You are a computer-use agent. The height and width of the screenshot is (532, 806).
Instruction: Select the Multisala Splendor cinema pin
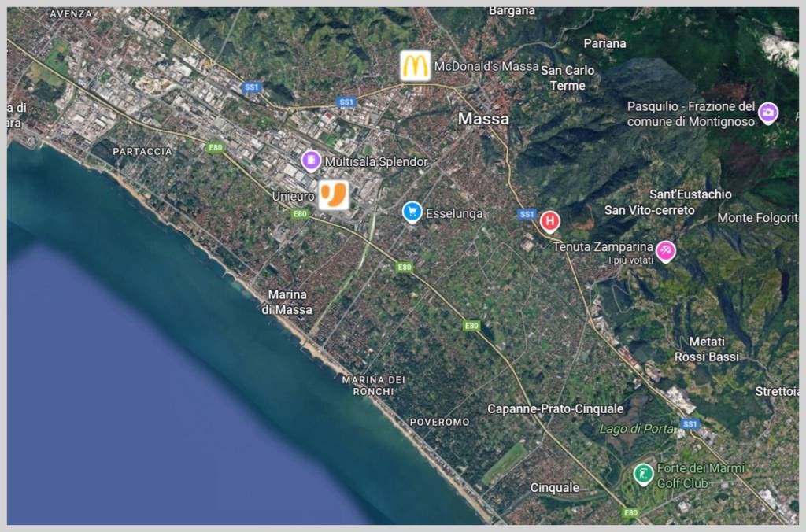coord(312,161)
